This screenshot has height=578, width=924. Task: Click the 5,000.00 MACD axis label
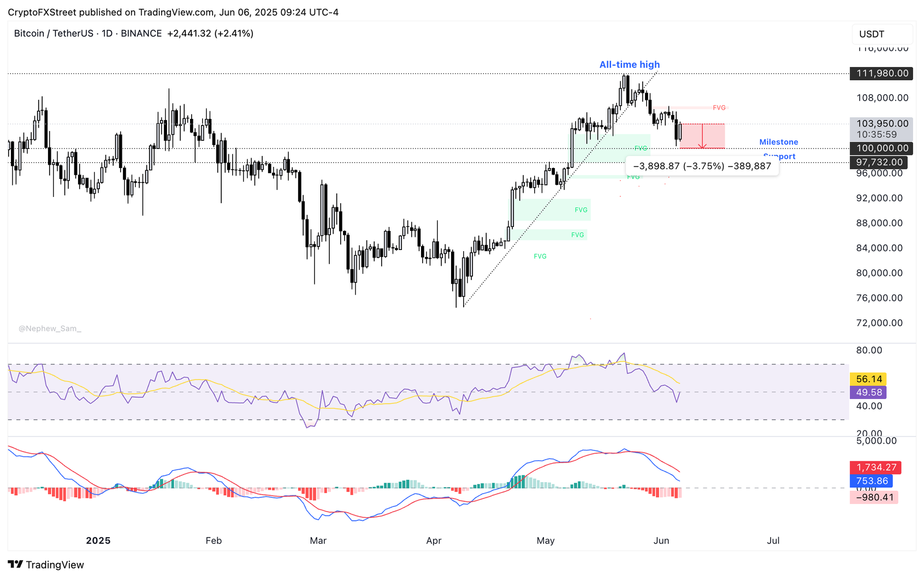click(x=876, y=441)
